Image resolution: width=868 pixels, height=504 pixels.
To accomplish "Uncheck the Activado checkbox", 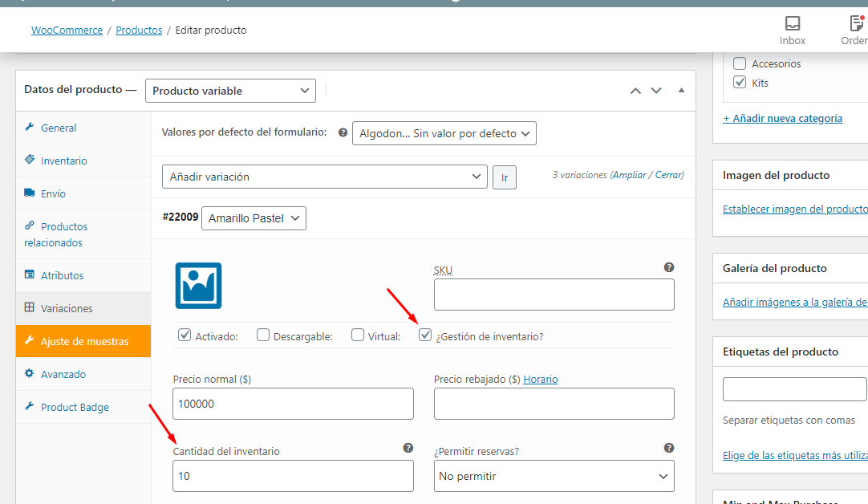I will [x=185, y=335].
